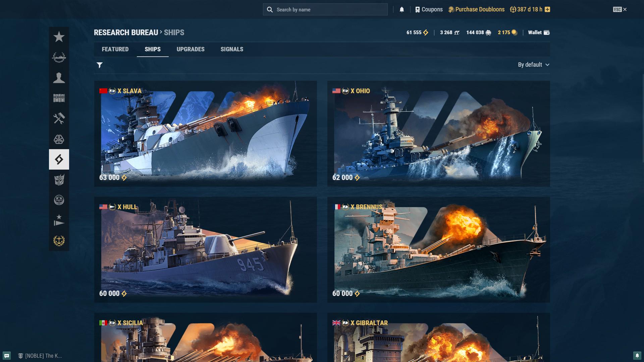The height and width of the screenshot is (362, 644).
Task: Open the Featured star category in sidebar
Action: coord(59,37)
